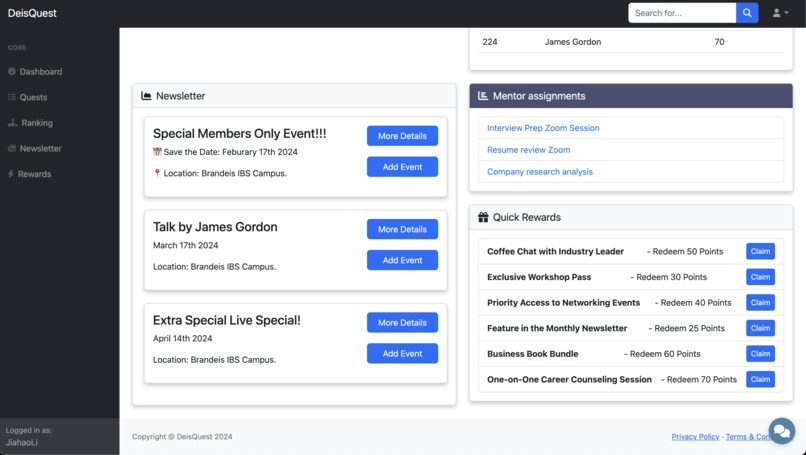Open the Privacy Policy link
The image size is (806, 455).
click(695, 436)
